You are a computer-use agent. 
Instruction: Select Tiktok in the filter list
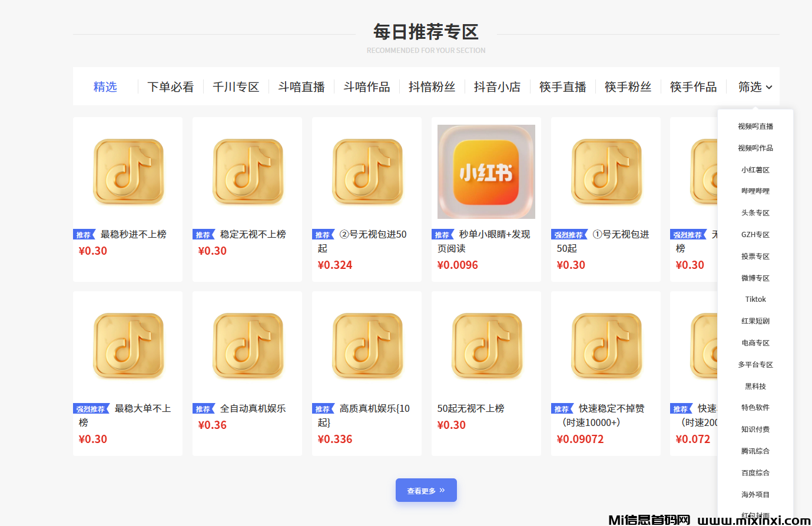[x=755, y=299]
